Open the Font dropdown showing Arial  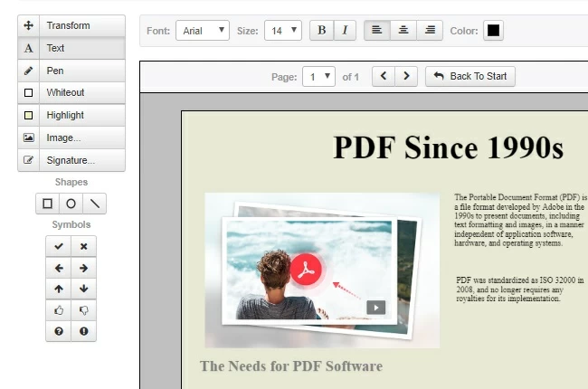tap(203, 31)
